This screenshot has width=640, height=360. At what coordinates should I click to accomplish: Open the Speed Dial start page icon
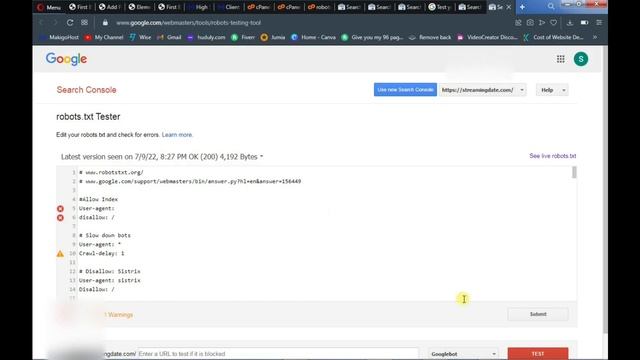[x=84, y=23]
